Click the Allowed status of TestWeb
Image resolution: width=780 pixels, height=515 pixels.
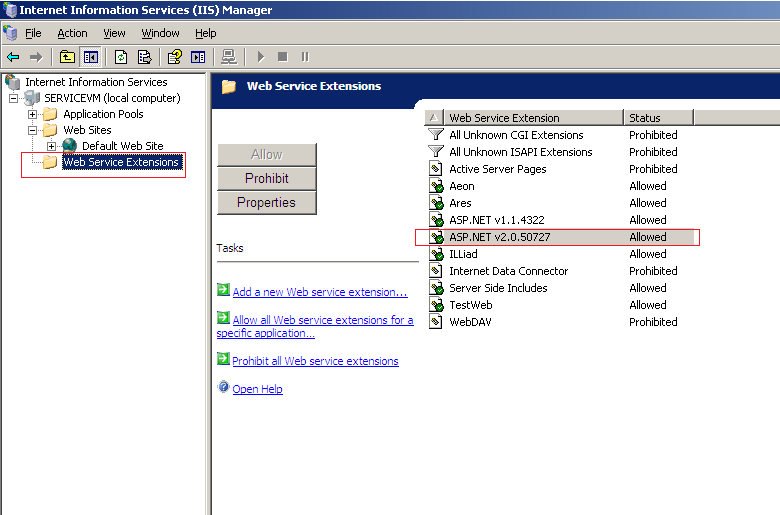tap(648, 305)
